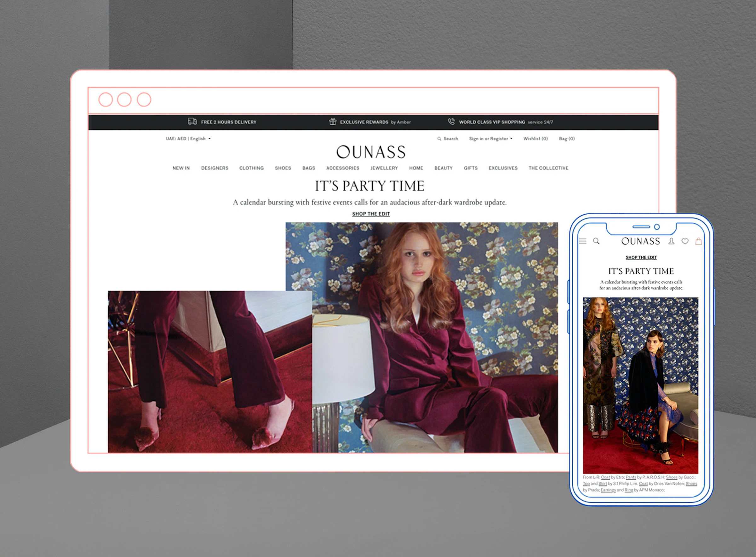The width and height of the screenshot is (756, 557).
Task: Tap the Earrings link in caption
Action: click(x=608, y=490)
